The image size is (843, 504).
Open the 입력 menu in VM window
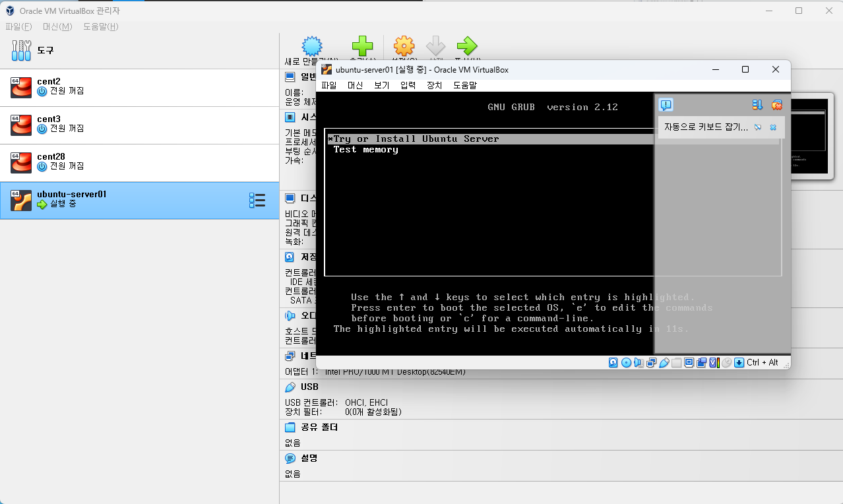(408, 85)
